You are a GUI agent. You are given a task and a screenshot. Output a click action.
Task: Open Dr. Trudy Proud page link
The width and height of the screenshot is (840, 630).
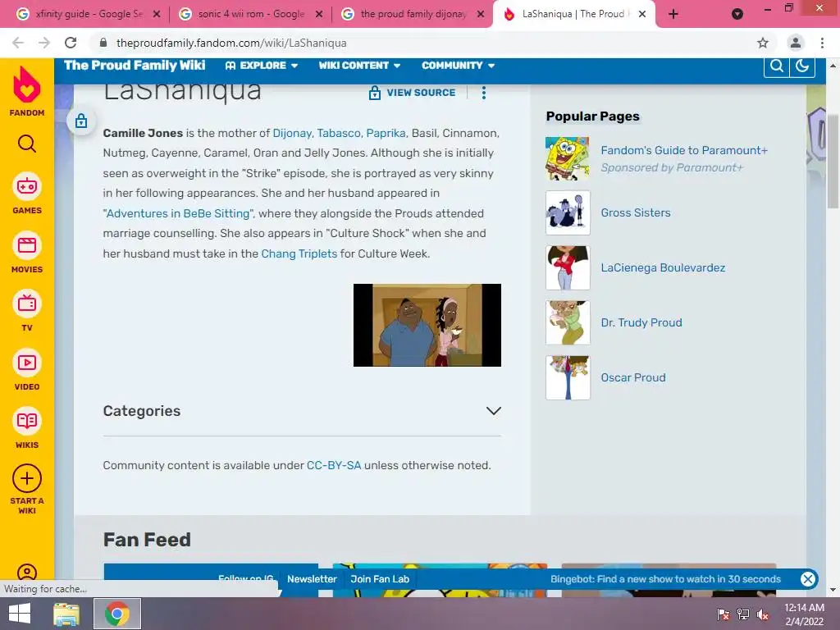point(641,322)
